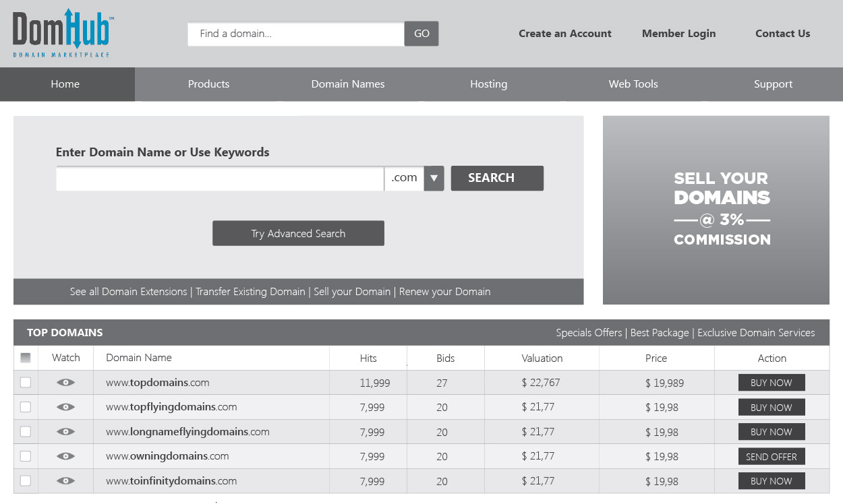Open the Products navigation menu

208,84
